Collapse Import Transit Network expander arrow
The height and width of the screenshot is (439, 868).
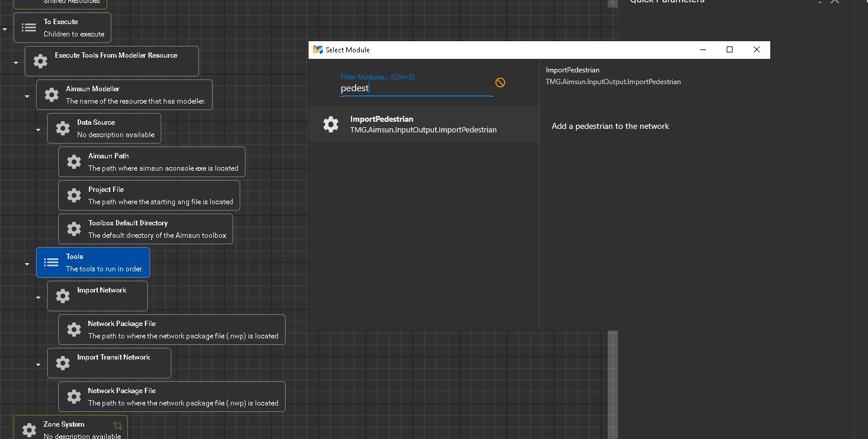point(38,365)
